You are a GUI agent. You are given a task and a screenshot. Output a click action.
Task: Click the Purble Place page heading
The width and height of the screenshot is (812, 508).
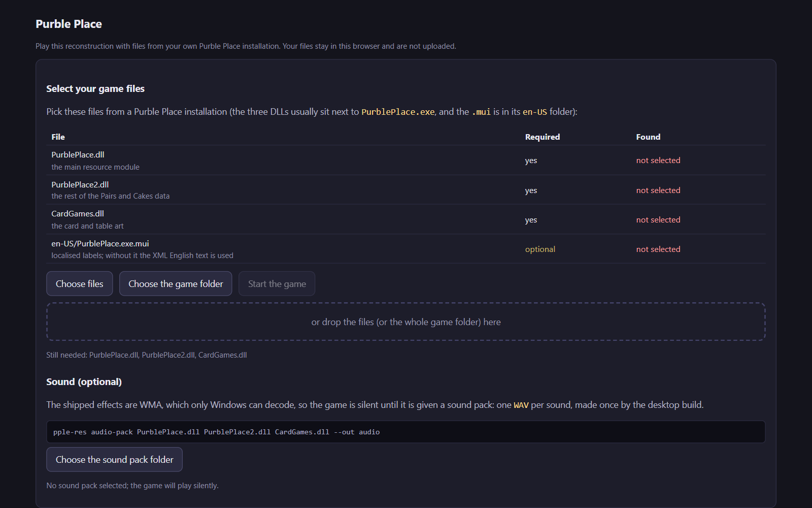69,24
